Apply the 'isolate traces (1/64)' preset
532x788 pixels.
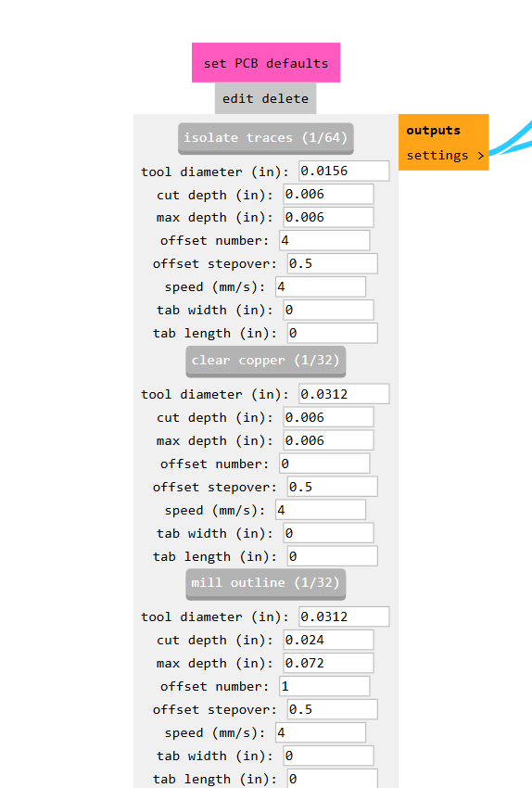(266, 138)
